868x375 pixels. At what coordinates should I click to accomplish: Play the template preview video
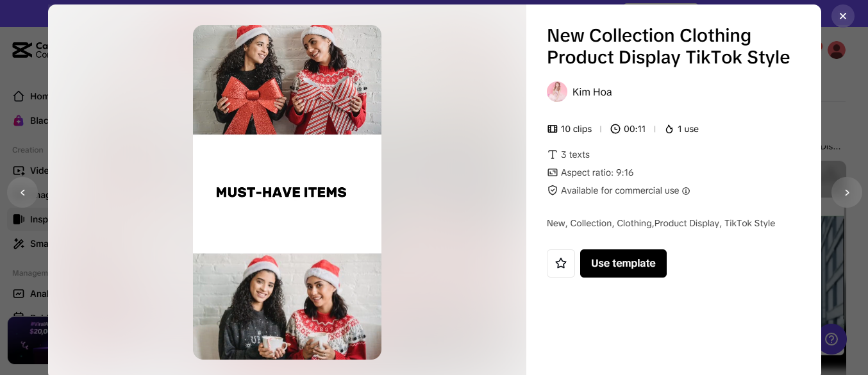pyautogui.click(x=287, y=192)
